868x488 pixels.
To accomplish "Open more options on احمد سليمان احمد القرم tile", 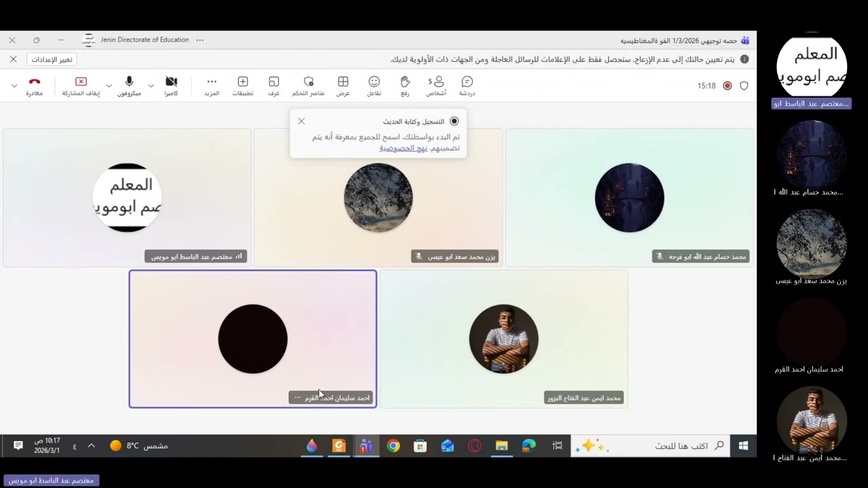I will pyautogui.click(x=297, y=398).
